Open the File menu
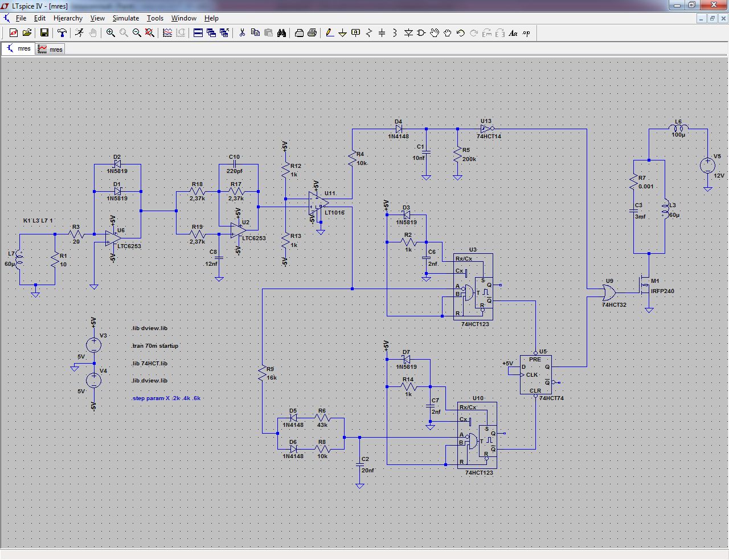The height and width of the screenshot is (560, 729). tap(21, 18)
